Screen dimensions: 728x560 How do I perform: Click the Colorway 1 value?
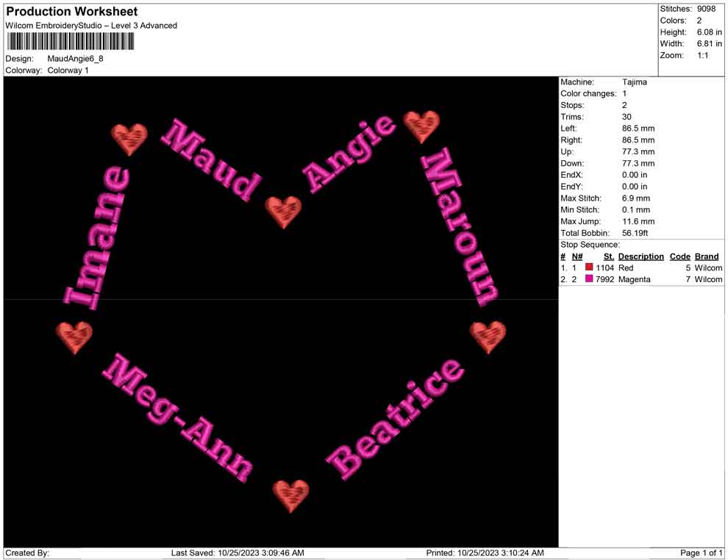(68, 71)
